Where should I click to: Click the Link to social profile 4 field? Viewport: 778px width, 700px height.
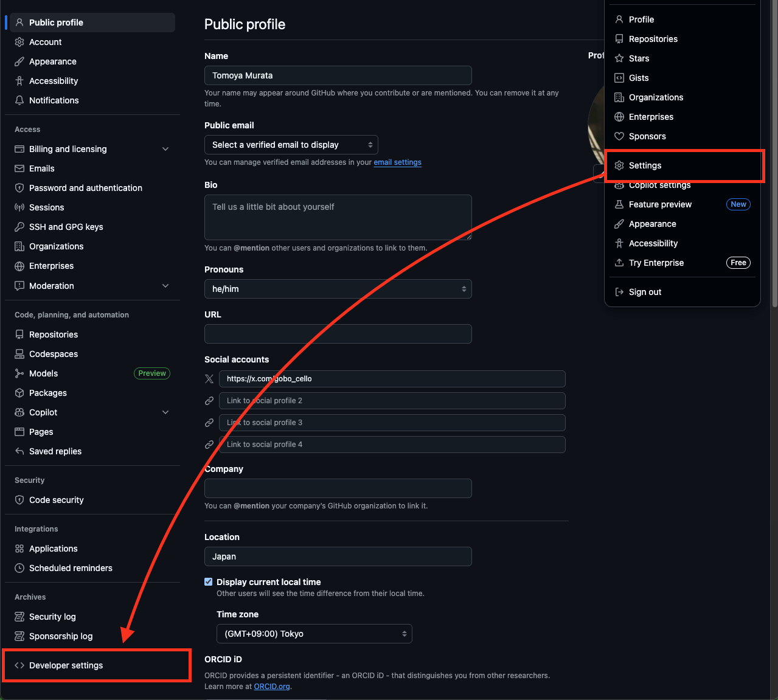tap(392, 445)
